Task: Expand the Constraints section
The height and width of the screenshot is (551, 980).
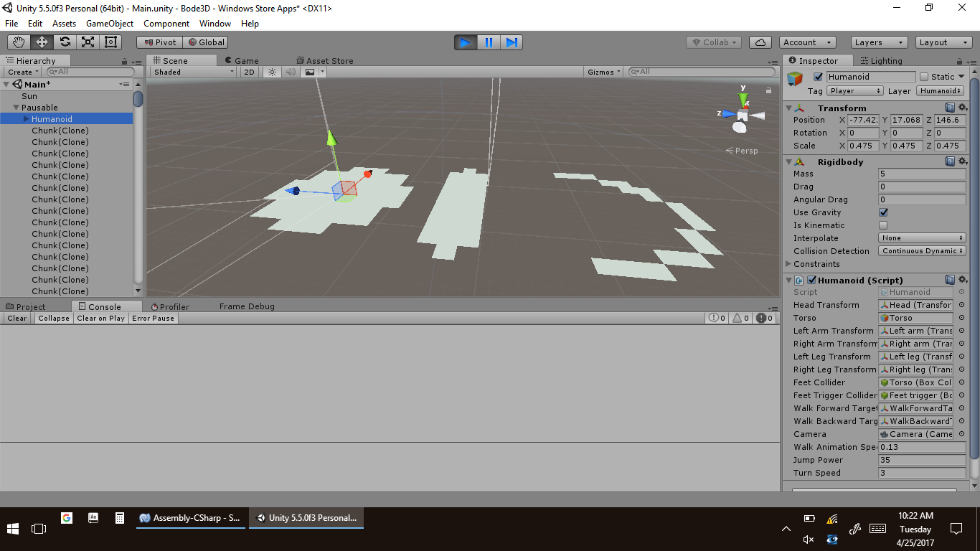Action: [789, 264]
